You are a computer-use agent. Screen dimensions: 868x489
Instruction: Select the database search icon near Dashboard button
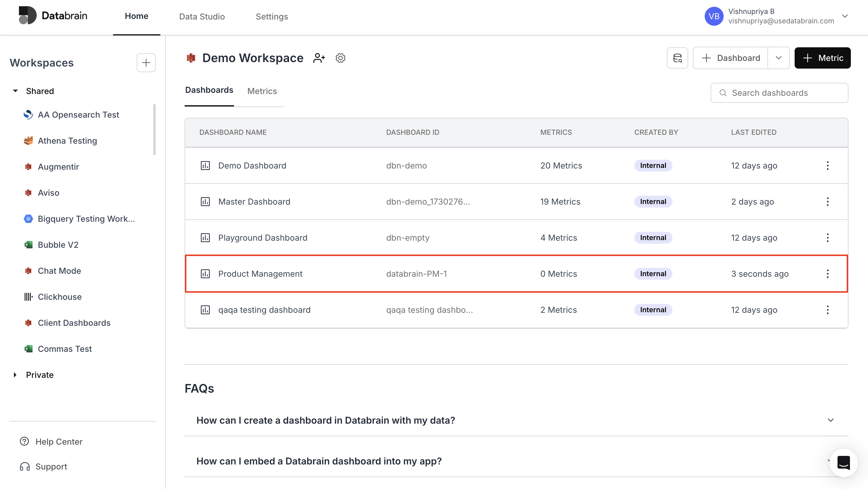(677, 58)
